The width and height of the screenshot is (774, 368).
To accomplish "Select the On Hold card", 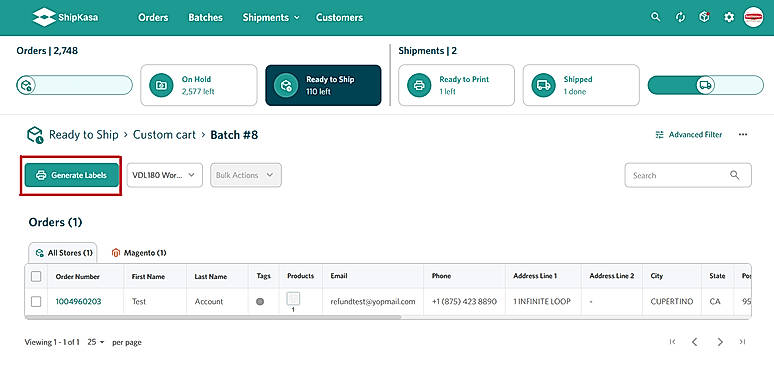I will coord(199,85).
